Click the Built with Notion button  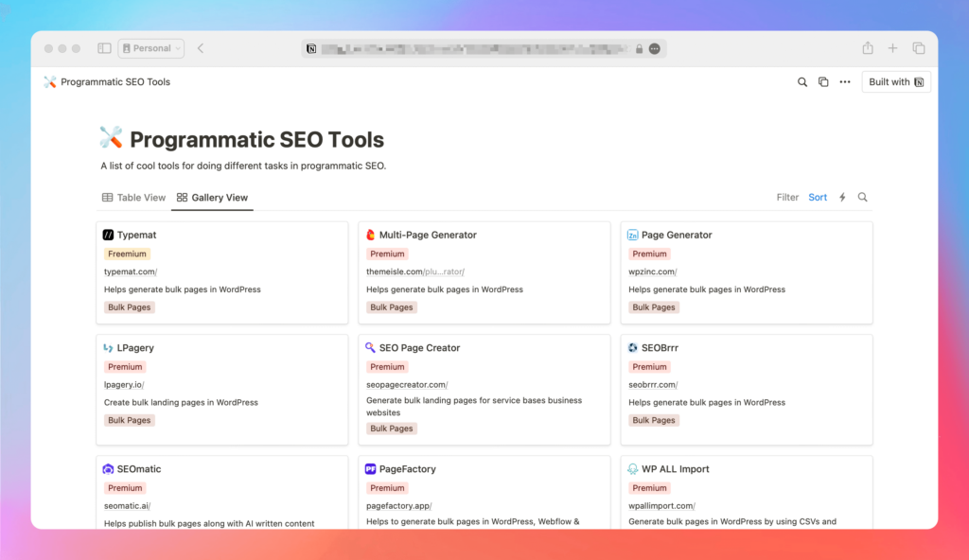[895, 81]
